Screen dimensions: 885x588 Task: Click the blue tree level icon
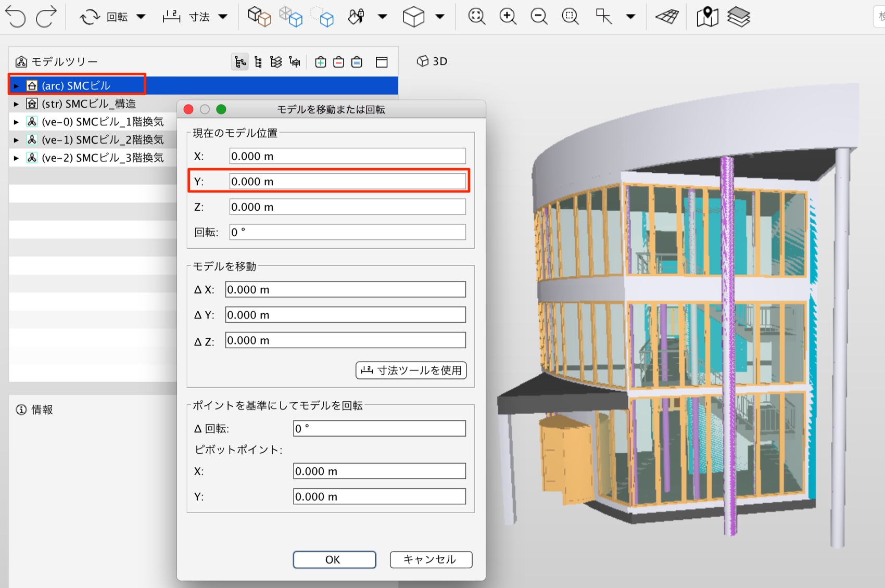(357, 62)
